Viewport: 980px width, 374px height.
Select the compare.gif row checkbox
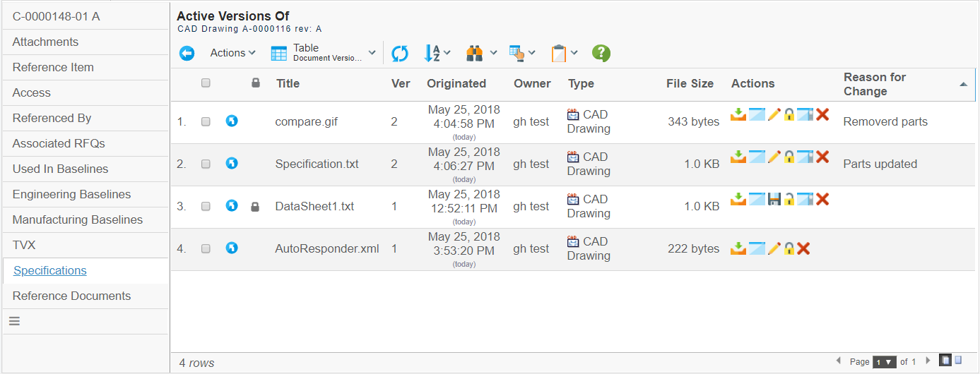[x=206, y=121]
